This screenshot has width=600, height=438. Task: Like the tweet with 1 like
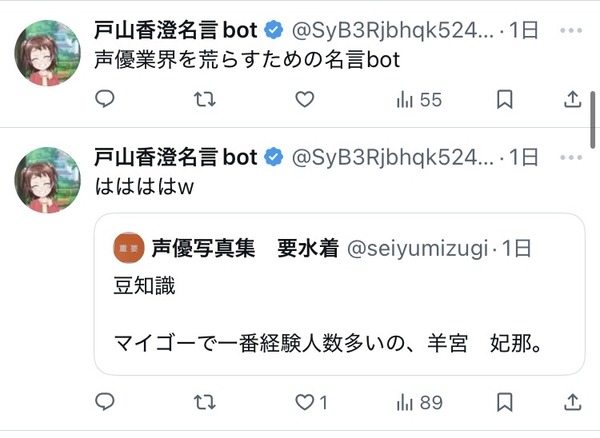pos(311,402)
